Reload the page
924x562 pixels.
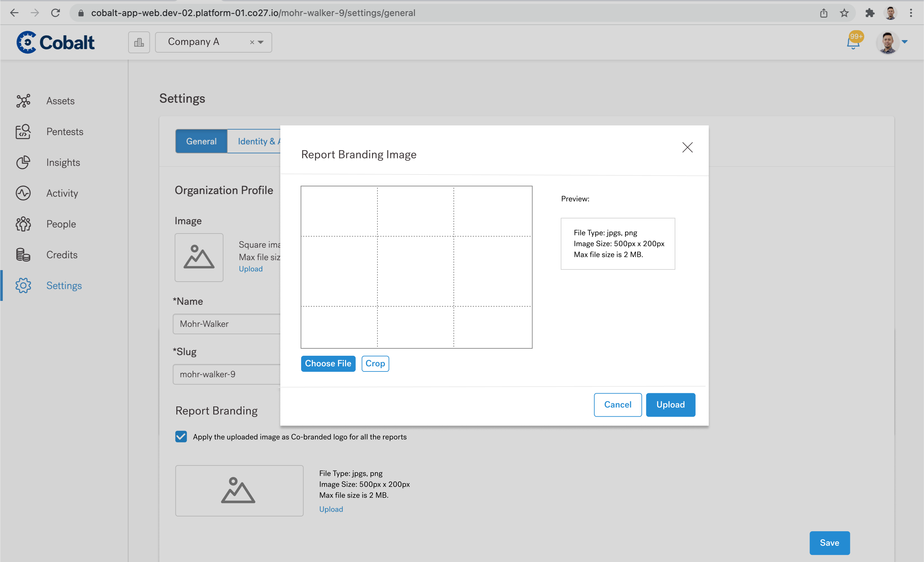pos(55,13)
